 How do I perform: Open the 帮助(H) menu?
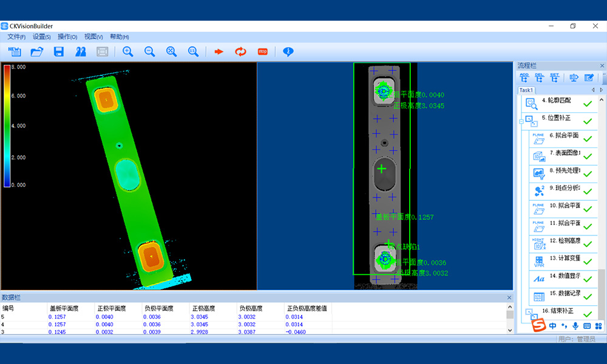click(119, 37)
